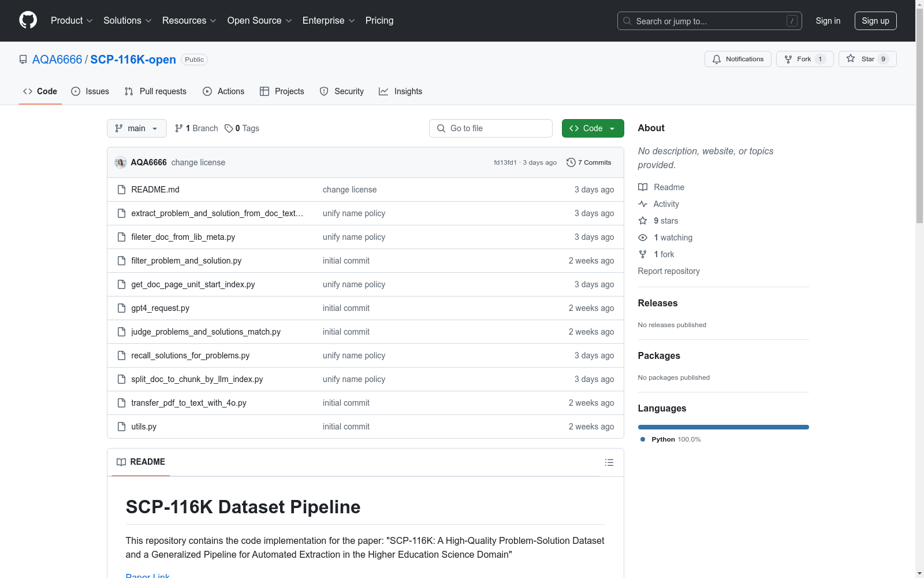The image size is (924, 578).
Task: Click the repository icon beside AQA6666
Action: [x=23, y=60]
